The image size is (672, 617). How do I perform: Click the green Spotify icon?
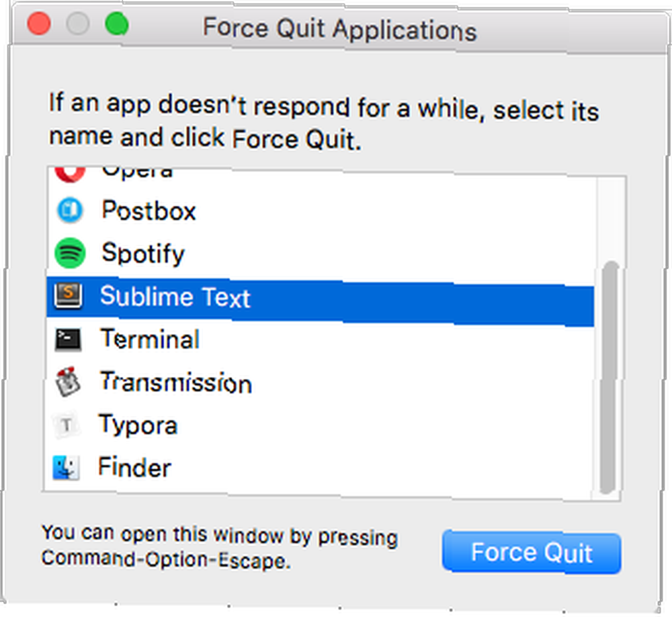70,253
